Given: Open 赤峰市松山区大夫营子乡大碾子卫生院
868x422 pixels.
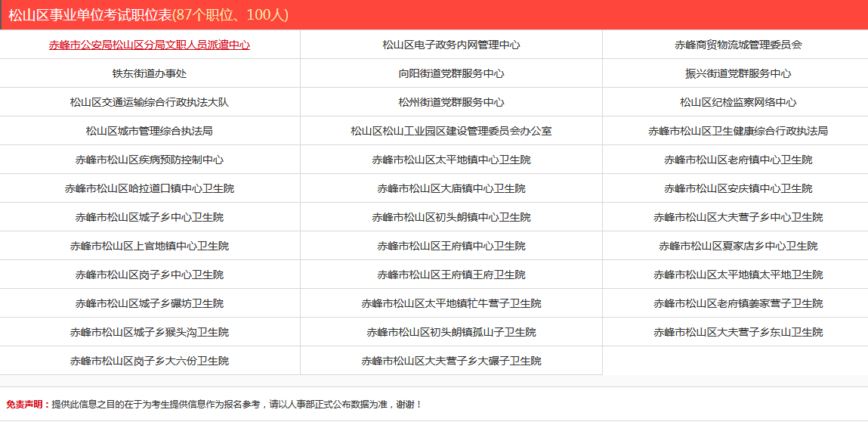Looking at the screenshot, I should (451, 361).
